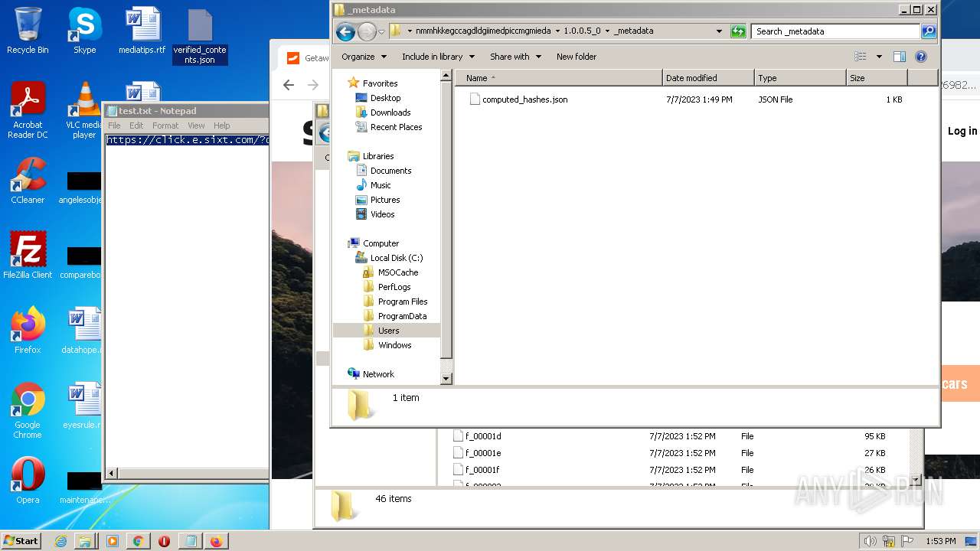Select Network in navigation pane

(x=378, y=374)
